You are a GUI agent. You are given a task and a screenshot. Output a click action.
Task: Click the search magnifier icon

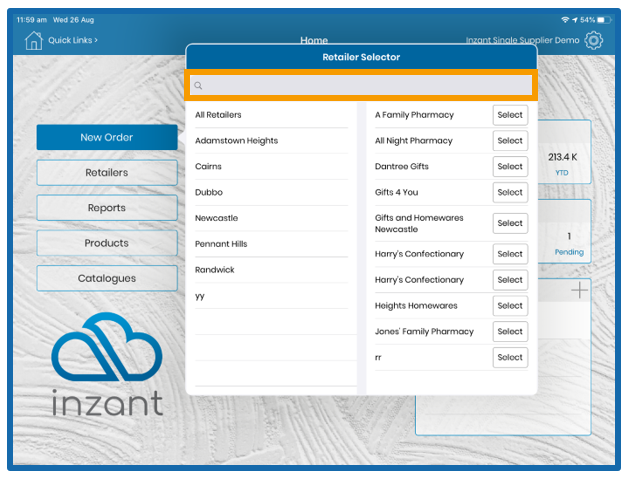[x=198, y=85]
